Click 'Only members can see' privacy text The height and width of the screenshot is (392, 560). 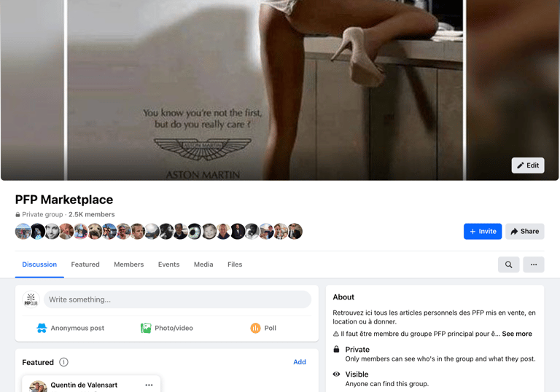pos(440,358)
